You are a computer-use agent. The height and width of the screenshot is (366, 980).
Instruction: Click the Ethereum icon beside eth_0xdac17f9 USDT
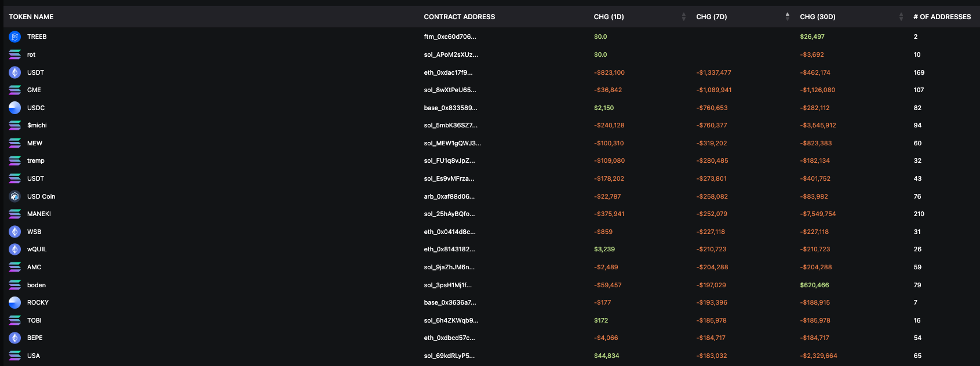(x=15, y=72)
